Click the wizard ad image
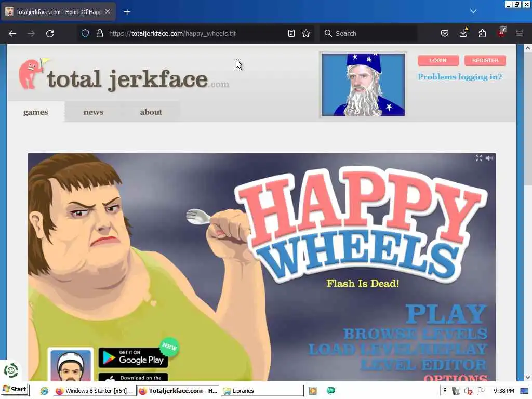 (x=363, y=85)
